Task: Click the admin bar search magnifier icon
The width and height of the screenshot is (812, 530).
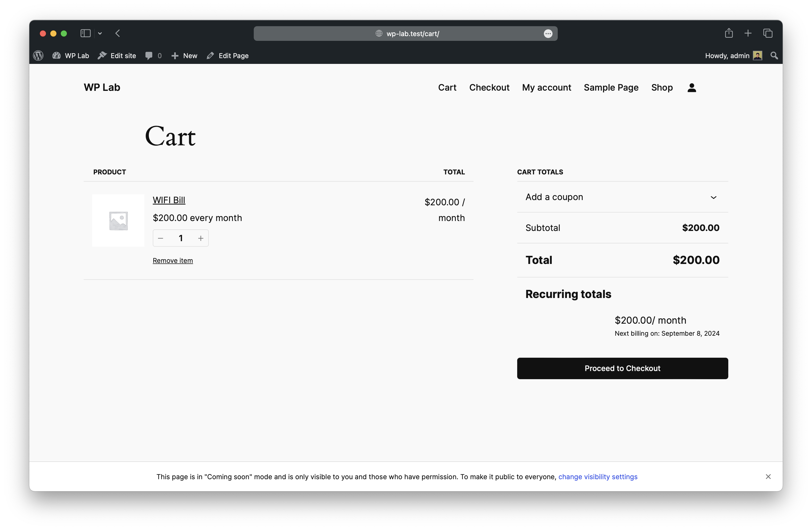Action: pos(774,56)
